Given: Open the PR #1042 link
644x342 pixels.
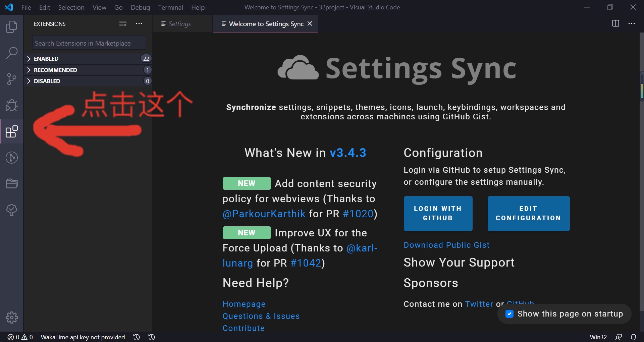Looking at the screenshot, I should [x=306, y=263].
